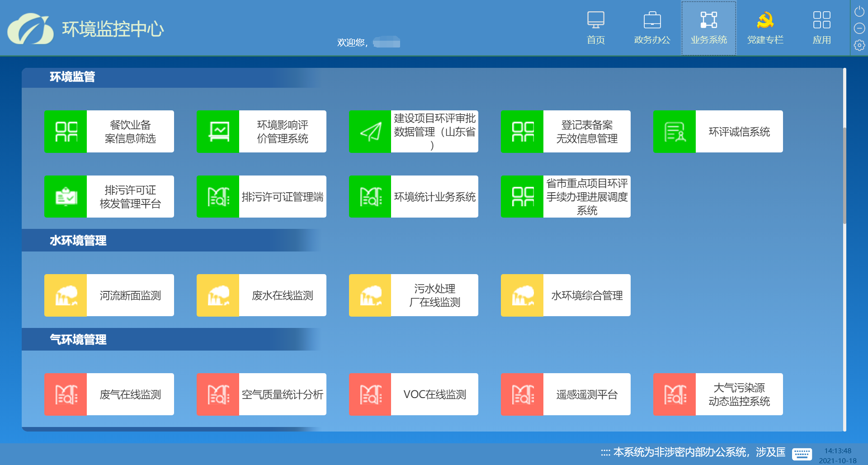Click the environmental center logo

(30, 29)
